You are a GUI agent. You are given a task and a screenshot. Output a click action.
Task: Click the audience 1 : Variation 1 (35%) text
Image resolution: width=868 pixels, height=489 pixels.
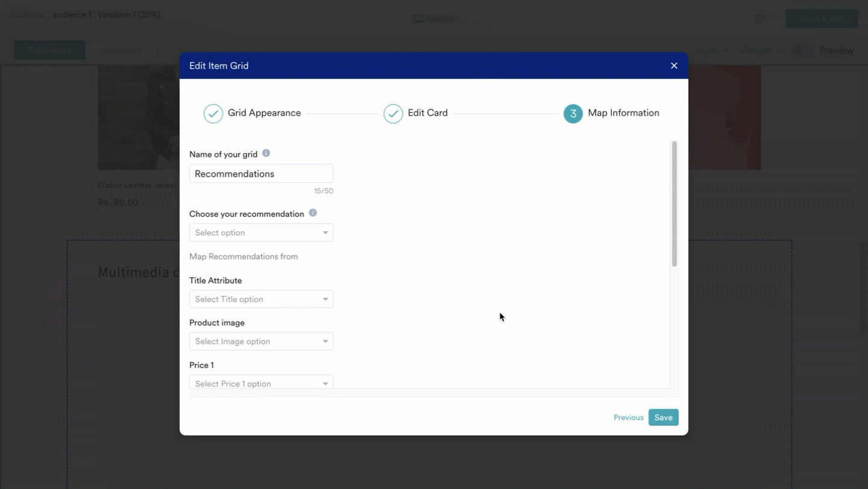106,14
